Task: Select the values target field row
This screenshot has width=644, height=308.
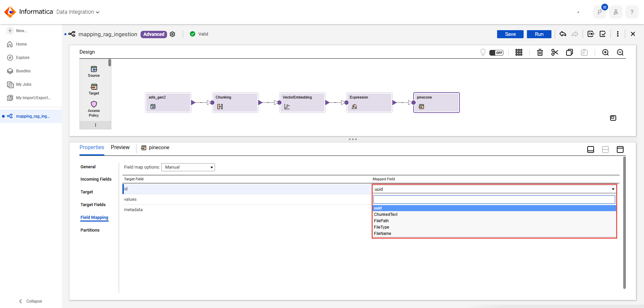Action: 247,199
